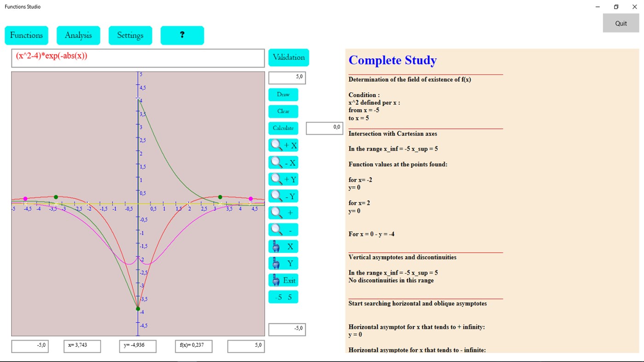The image size is (644, 362).
Task: Zoom out along the X axis
Action: (283, 162)
